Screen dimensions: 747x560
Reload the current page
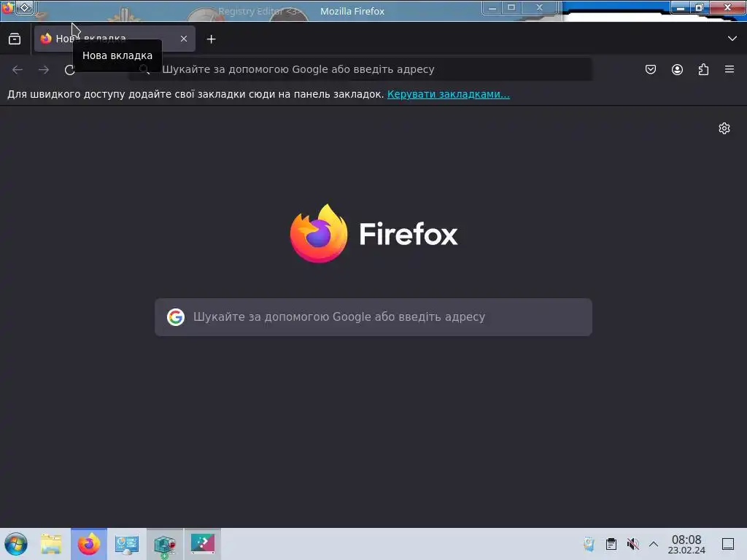[70, 69]
